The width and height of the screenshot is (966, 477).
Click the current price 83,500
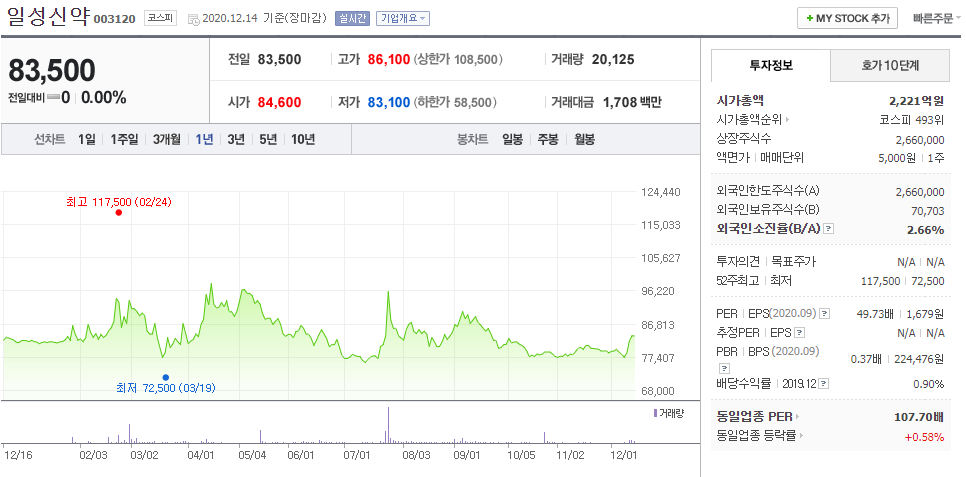pyautogui.click(x=52, y=70)
